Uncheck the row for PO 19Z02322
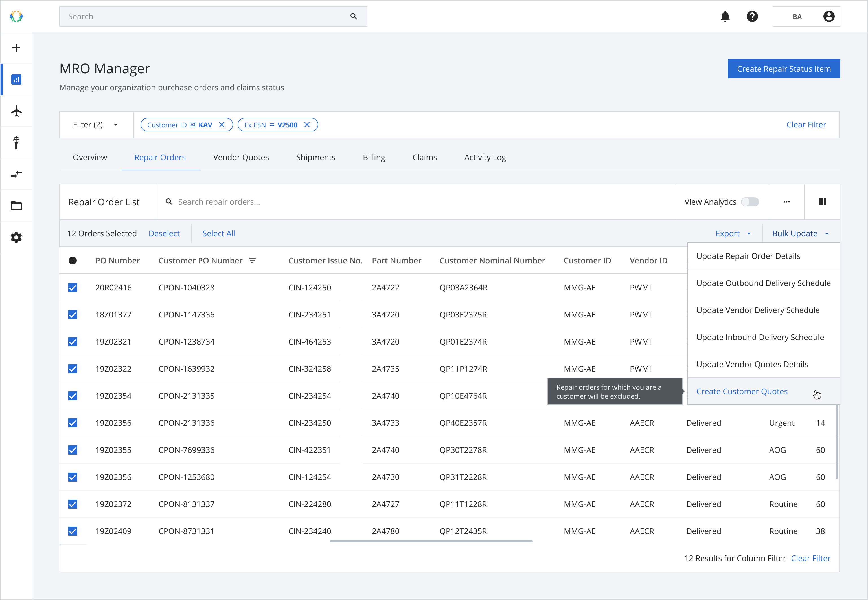 pyautogui.click(x=73, y=369)
